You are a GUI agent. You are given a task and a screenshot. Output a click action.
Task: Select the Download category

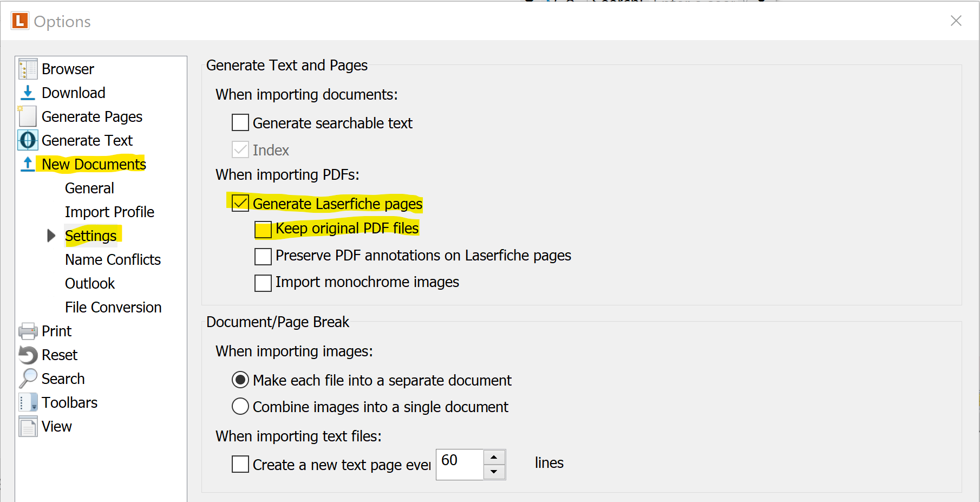tap(74, 93)
